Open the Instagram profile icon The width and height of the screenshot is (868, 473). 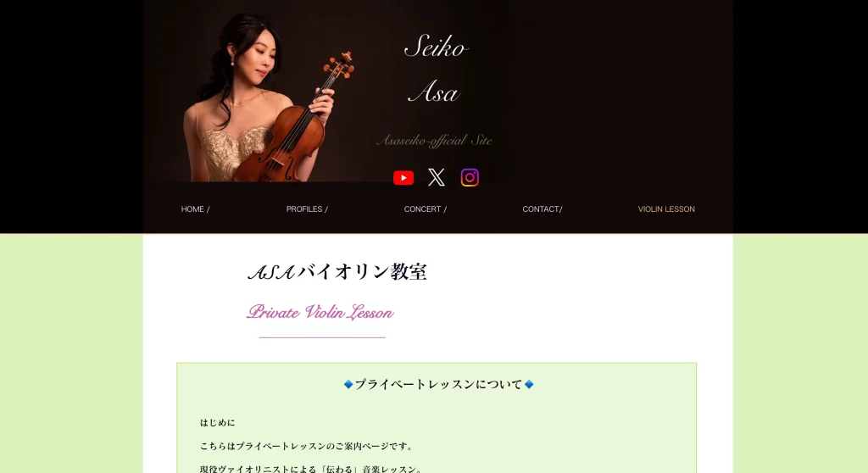click(470, 177)
